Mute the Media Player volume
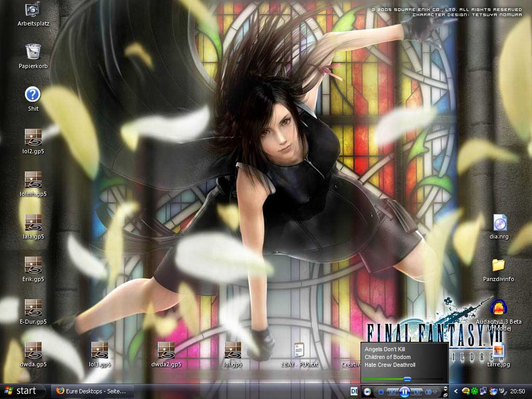532x399 pixels. click(429, 392)
